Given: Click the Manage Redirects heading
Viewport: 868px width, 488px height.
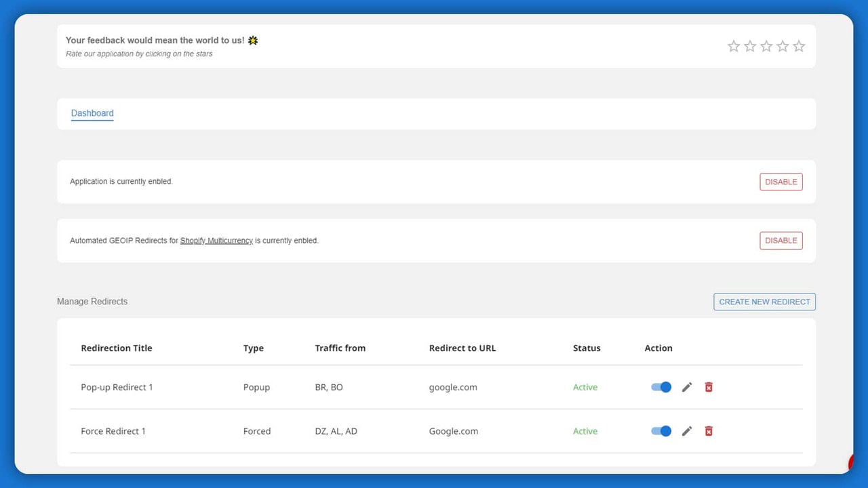Looking at the screenshot, I should (92, 302).
